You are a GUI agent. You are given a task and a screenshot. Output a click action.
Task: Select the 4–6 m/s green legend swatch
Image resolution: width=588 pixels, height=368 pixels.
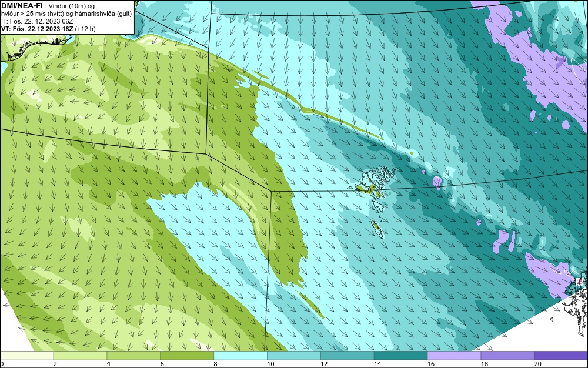click(133, 355)
